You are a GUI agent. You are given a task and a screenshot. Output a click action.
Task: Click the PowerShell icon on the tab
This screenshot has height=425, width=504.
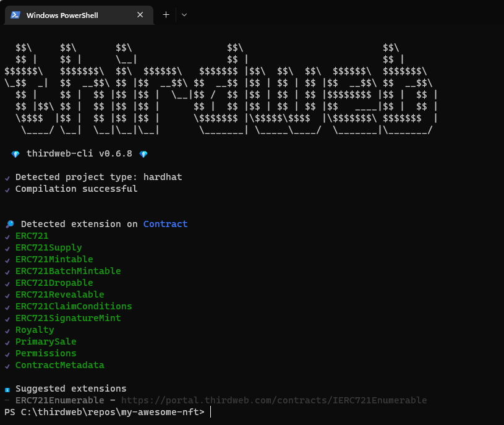pyautogui.click(x=15, y=14)
